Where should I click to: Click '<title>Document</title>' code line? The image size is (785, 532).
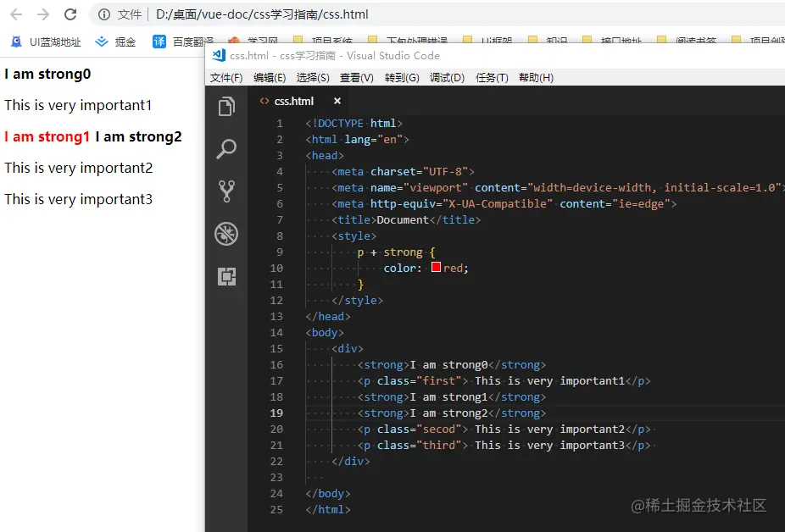[x=406, y=219]
